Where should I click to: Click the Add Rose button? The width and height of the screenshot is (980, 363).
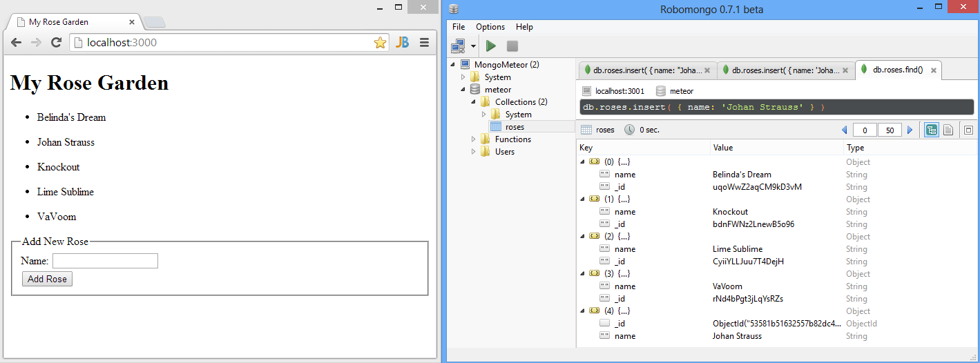[x=47, y=279]
